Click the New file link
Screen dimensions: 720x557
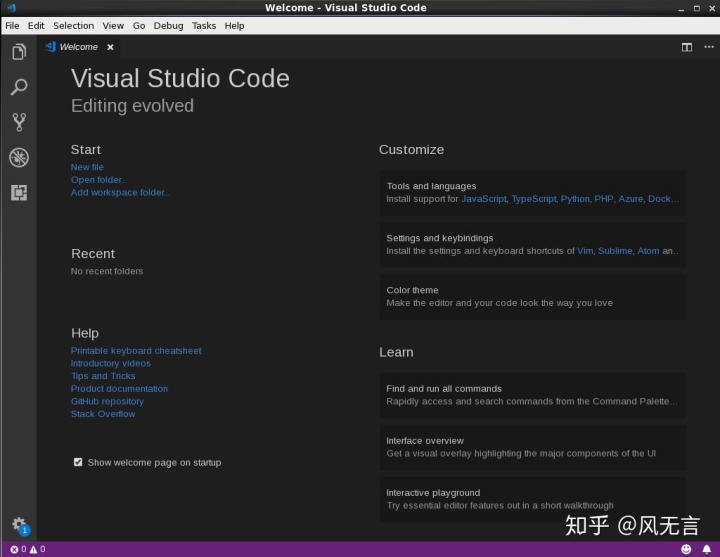87,167
